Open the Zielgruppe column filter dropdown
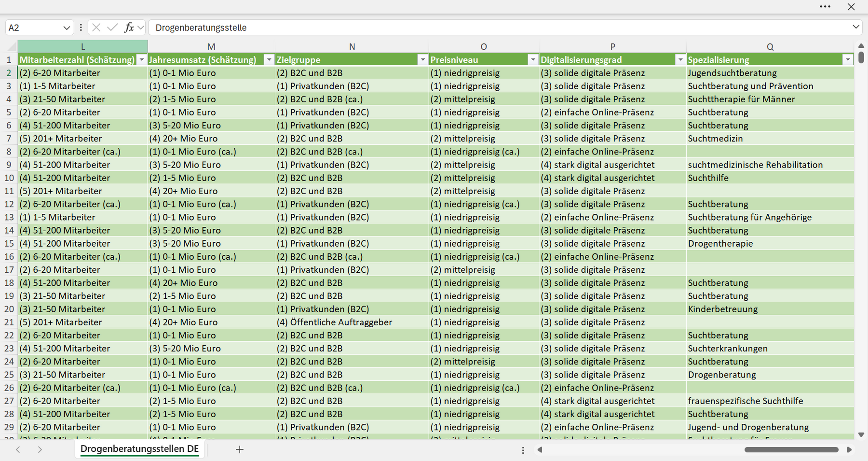 (423, 59)
